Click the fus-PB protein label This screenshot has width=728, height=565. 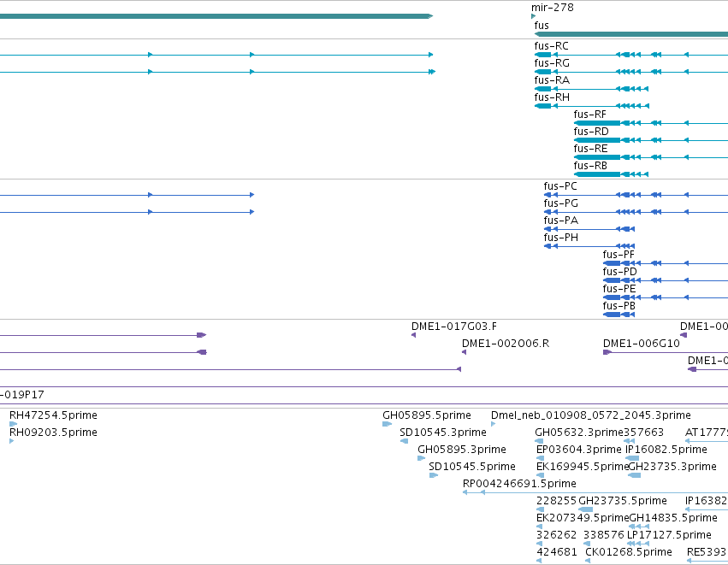[619, 306]
